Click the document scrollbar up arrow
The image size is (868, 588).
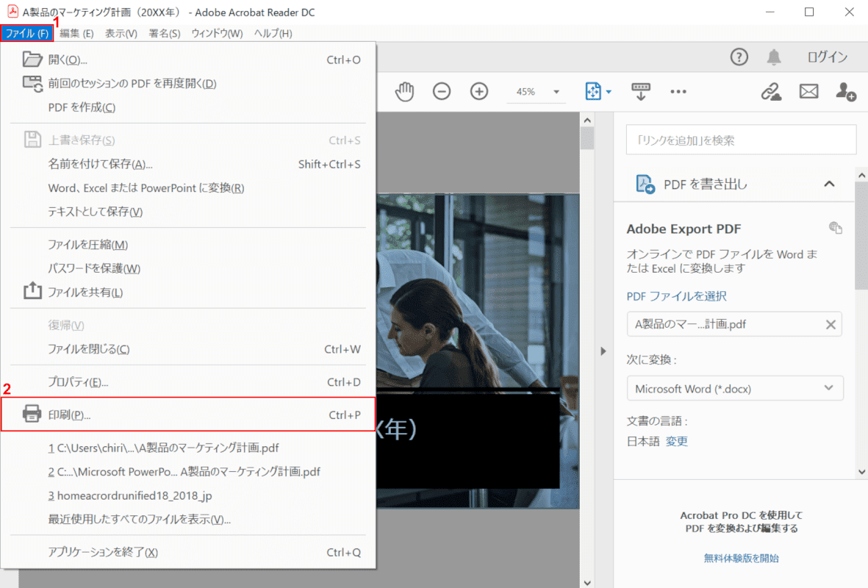587,120
